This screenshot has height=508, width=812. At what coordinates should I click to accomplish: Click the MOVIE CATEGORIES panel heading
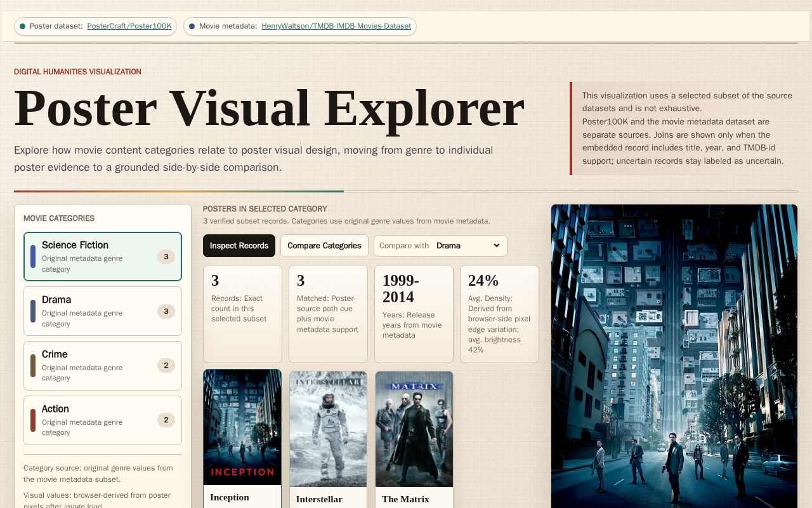pyautogui.click(x=59, y=218)
